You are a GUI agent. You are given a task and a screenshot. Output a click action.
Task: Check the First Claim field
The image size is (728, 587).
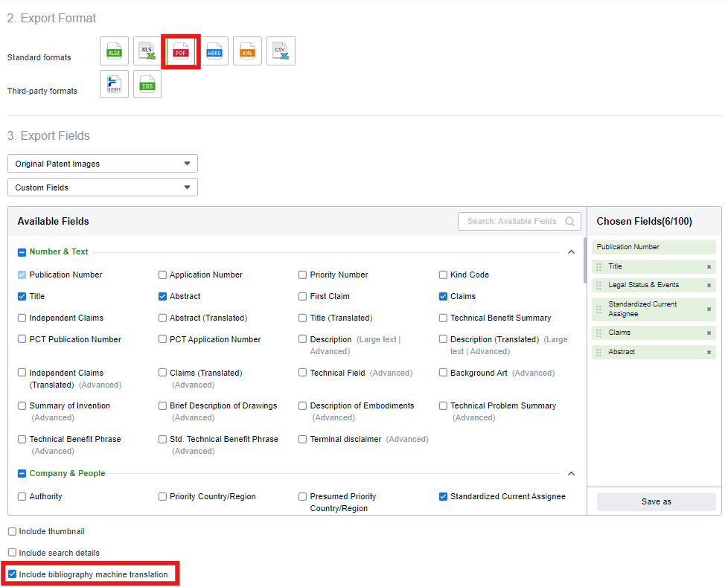[302, 296]
